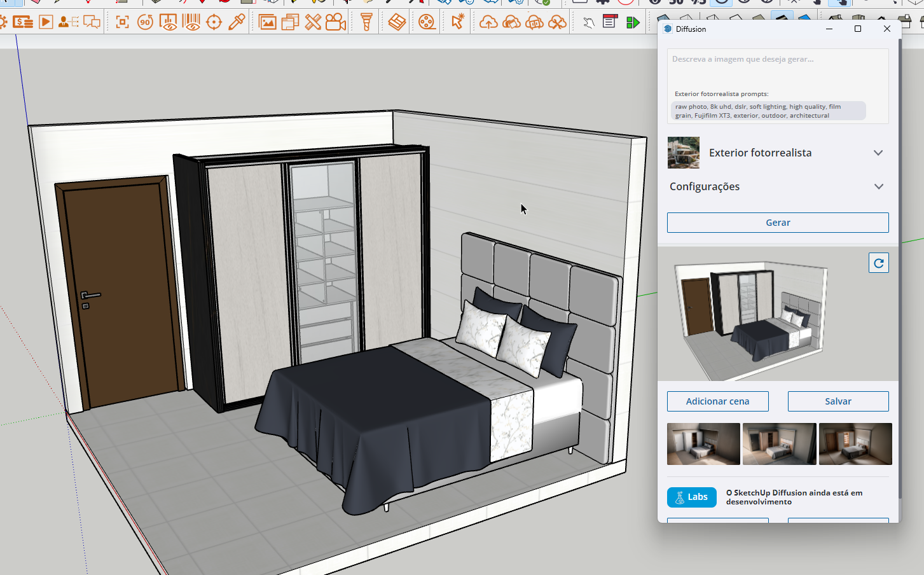Click the crosshair target icon in toolbar
This screenshot has width=924, height=575.
214,22
